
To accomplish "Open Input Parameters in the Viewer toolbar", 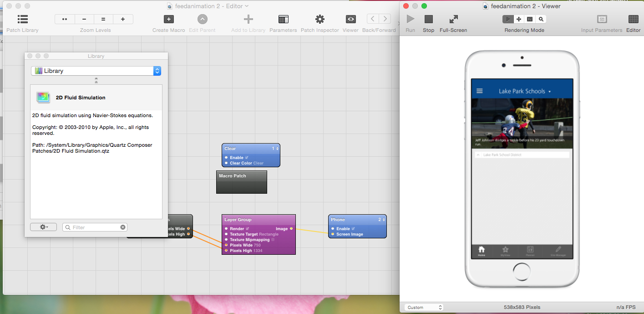I will pyautogui.click(x=602, y=19).
